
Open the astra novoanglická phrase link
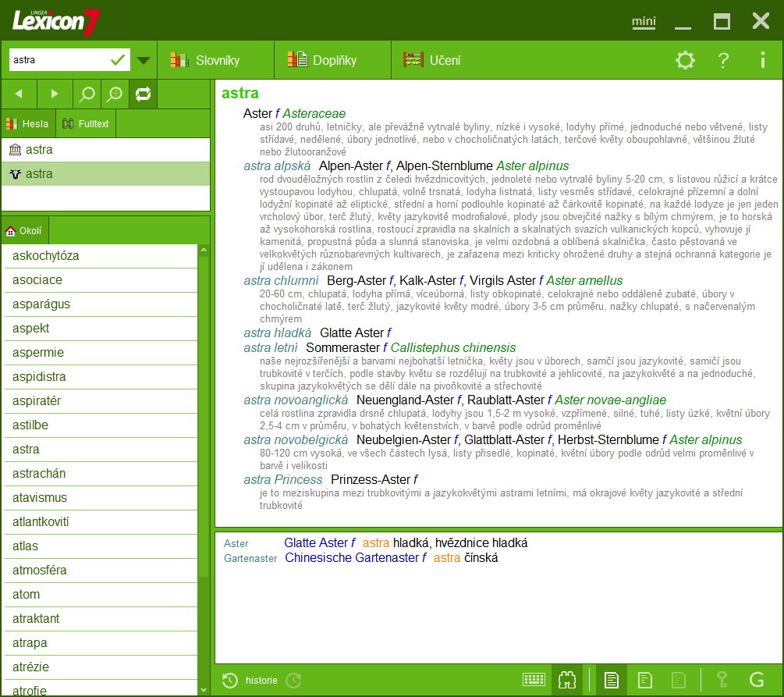click(x=296, y=400)
